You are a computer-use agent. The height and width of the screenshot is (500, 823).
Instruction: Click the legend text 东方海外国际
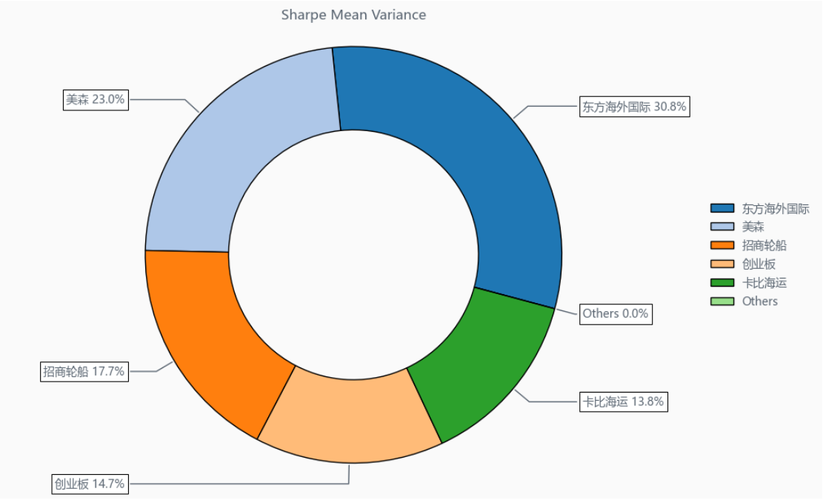click(775, 209)
